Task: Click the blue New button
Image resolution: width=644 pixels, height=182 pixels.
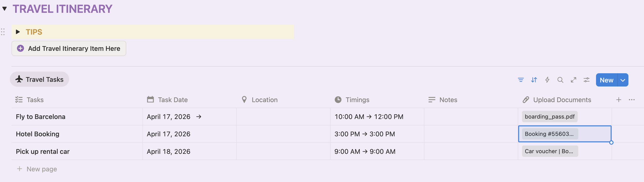Action: pyautogui.click(x=606, y=80)
